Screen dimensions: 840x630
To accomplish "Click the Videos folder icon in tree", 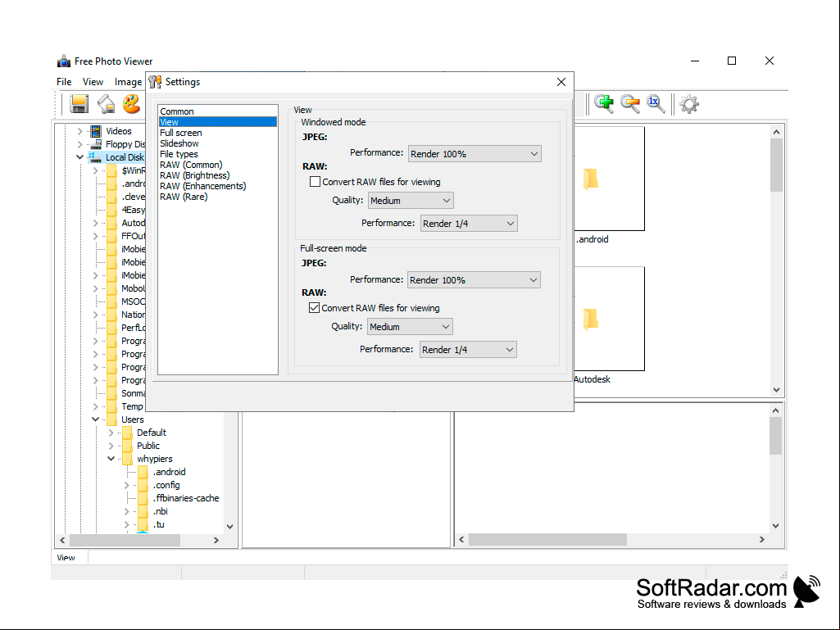I will (96, 131).
